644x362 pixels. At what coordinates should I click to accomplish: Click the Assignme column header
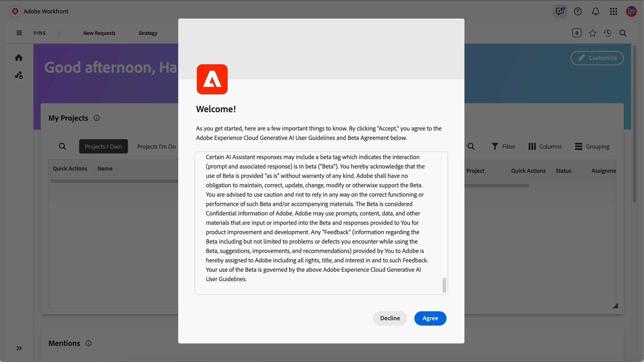(x=604, y=171)
